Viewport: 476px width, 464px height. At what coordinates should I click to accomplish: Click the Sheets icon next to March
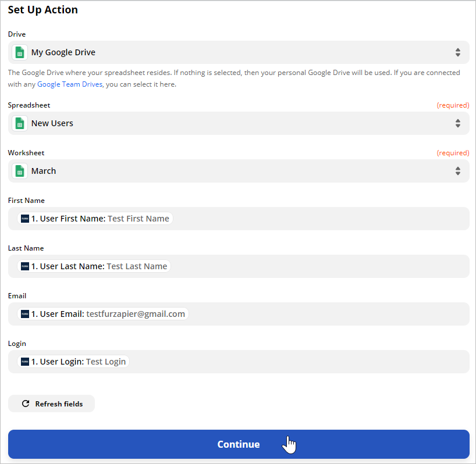click(x=20, y=171)
